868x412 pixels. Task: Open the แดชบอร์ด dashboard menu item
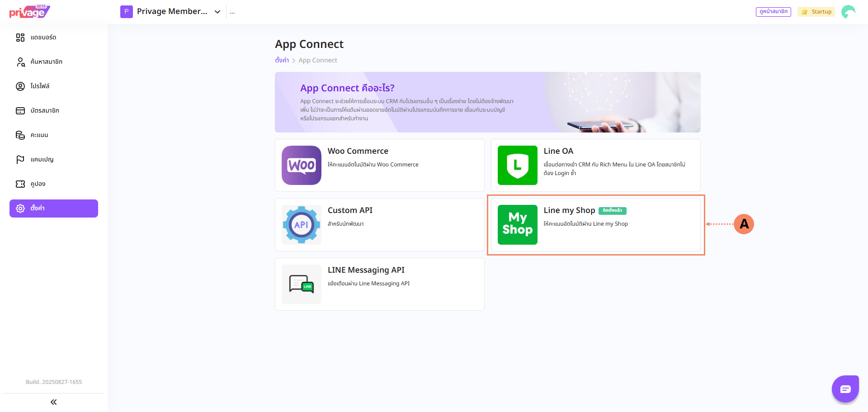point(43,38)
